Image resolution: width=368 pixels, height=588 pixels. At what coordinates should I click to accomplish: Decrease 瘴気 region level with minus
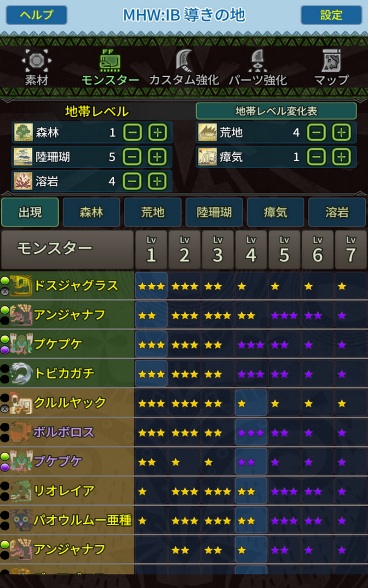316,157
